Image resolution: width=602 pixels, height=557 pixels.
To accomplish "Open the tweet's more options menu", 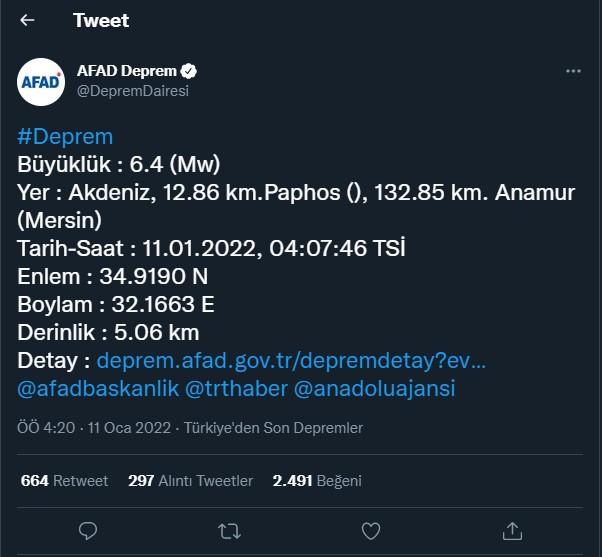I will coord(573,72).
